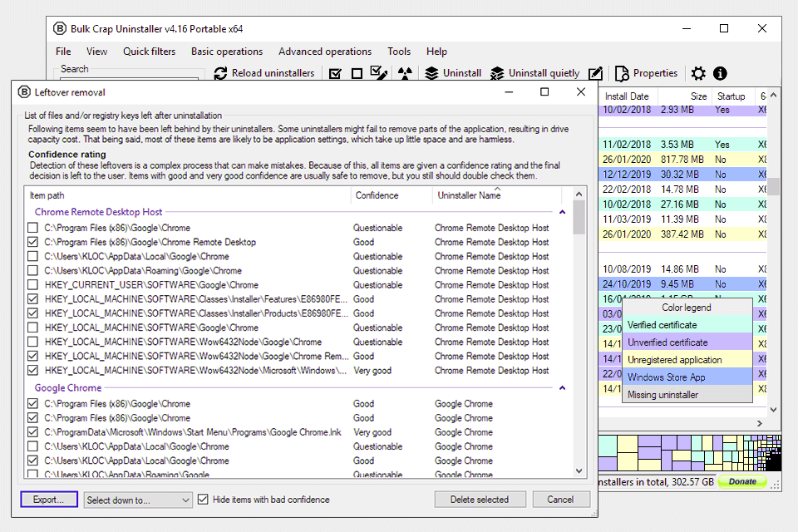This screenshot has width=798, height=532.
Task: Open the Quick filters menu
Action: point(149,52)
